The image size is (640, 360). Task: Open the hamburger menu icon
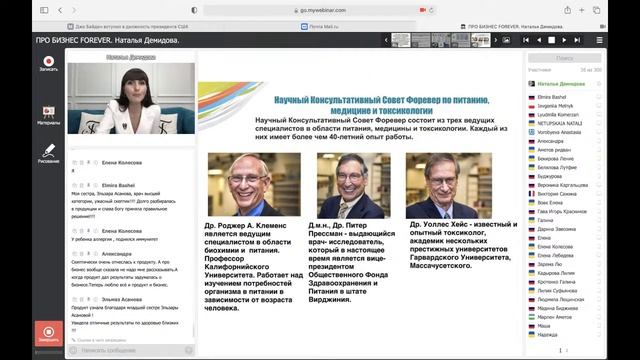click(600, 40)
